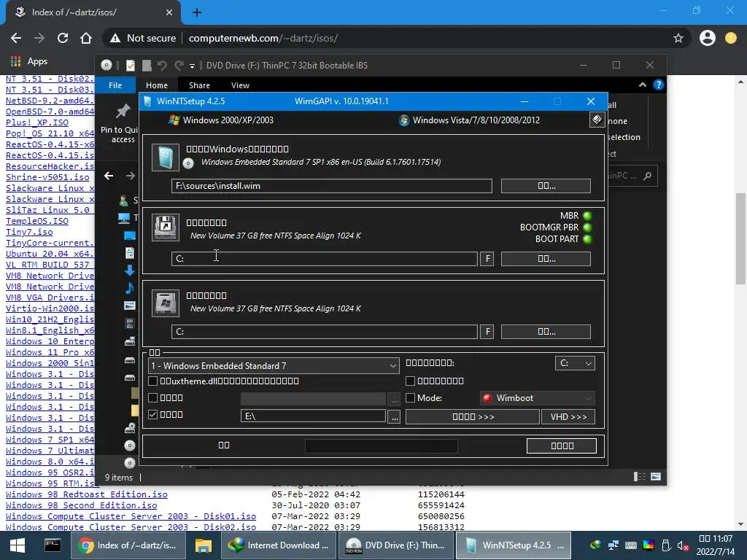Click the boot drive floppy icon
This screenshot has height=560, width=747.
click(x=166, y=227)
